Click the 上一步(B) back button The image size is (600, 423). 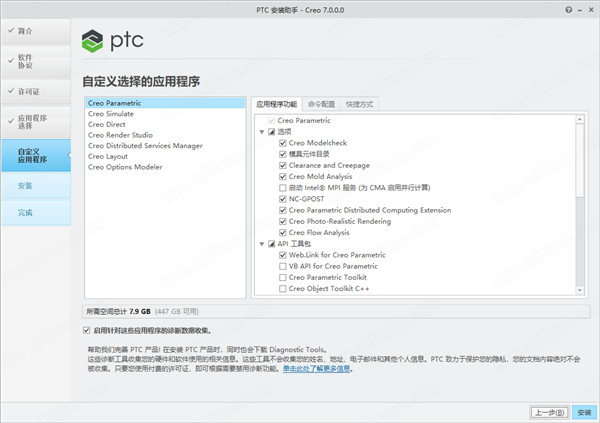tap(549, 413)
